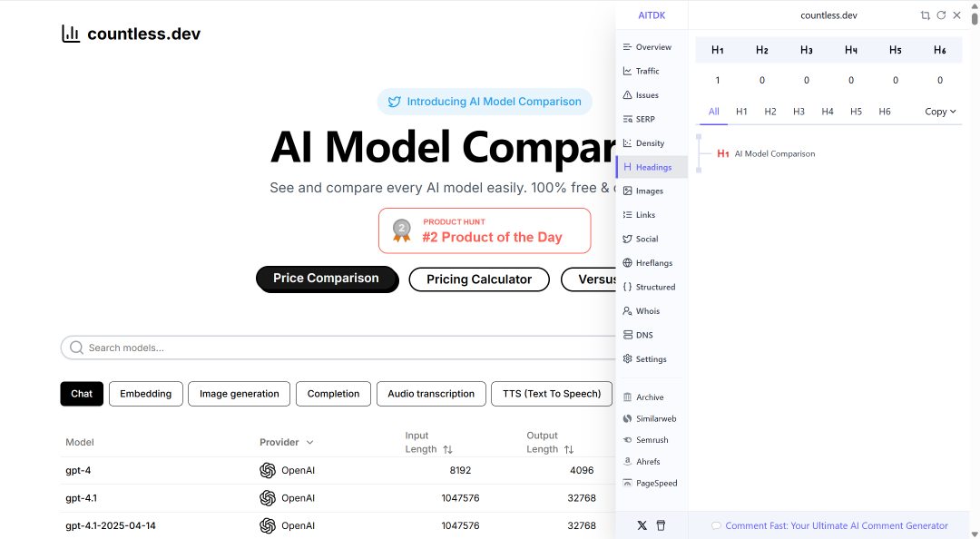Click the Pricing Calculator button
Screen dimensions: 980x539
479,279
